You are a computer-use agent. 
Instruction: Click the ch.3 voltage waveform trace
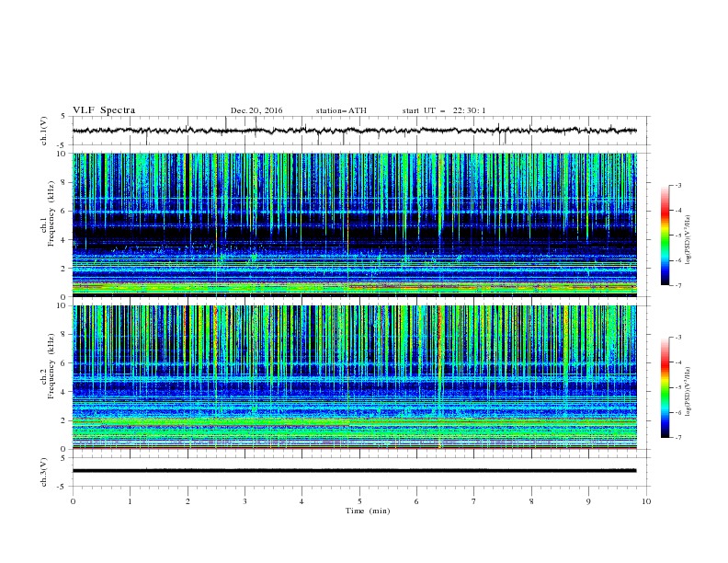[x=354, y=471]
